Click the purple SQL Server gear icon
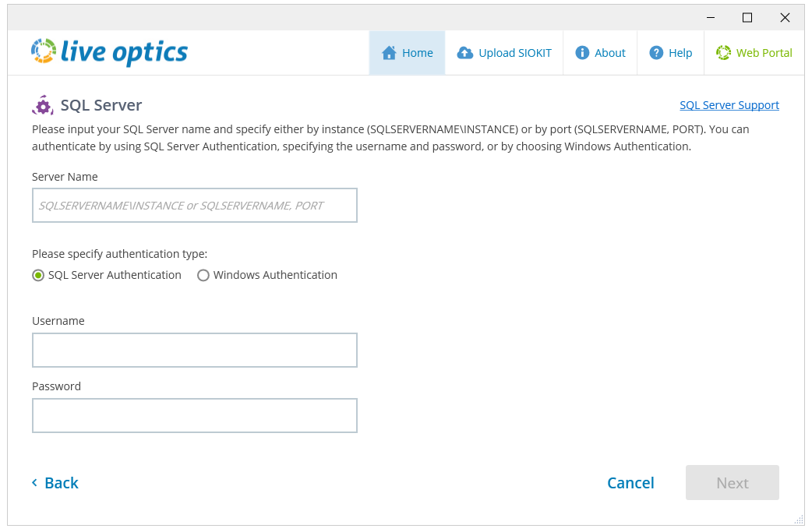812x532 pixels. [x=43, y=105]
